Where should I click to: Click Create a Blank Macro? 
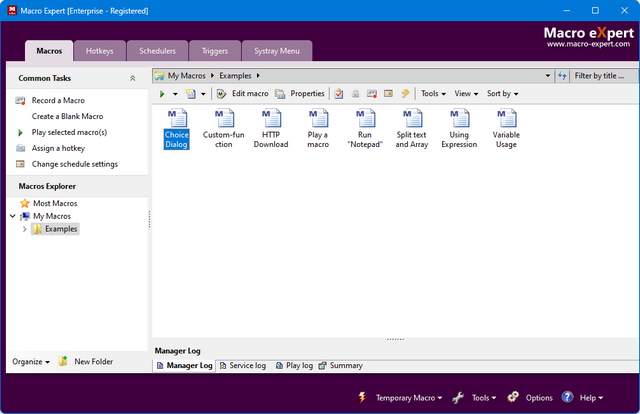(67, 116)
